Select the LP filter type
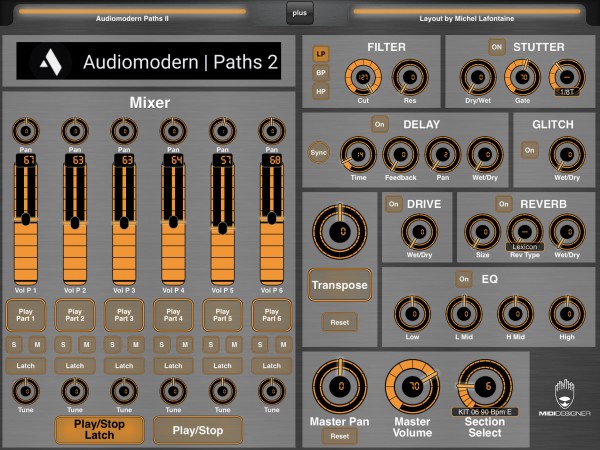Screen dimensions: 600x450 coord(321,54)
